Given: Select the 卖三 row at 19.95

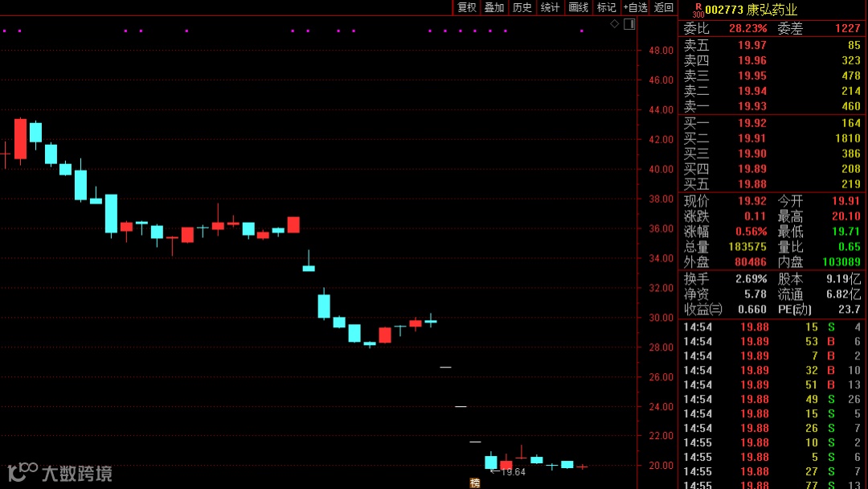Looking at the screenshot, I should click(772, 76).
